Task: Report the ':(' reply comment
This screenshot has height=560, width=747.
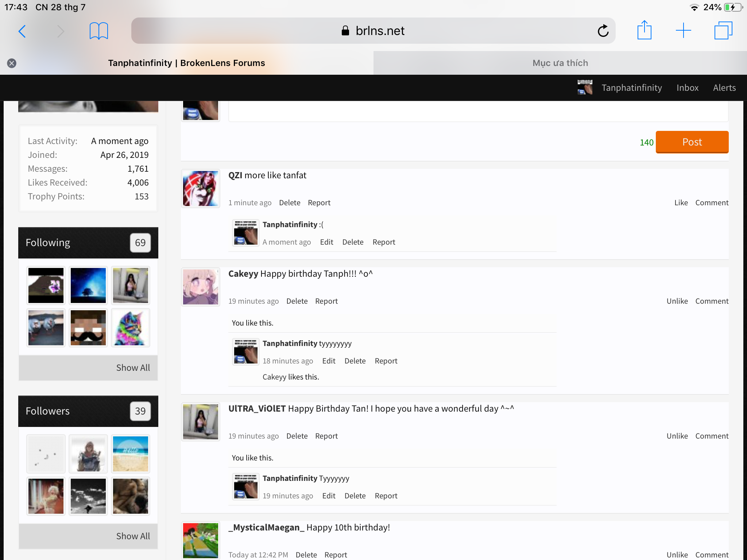Action: tap(384, 242)
